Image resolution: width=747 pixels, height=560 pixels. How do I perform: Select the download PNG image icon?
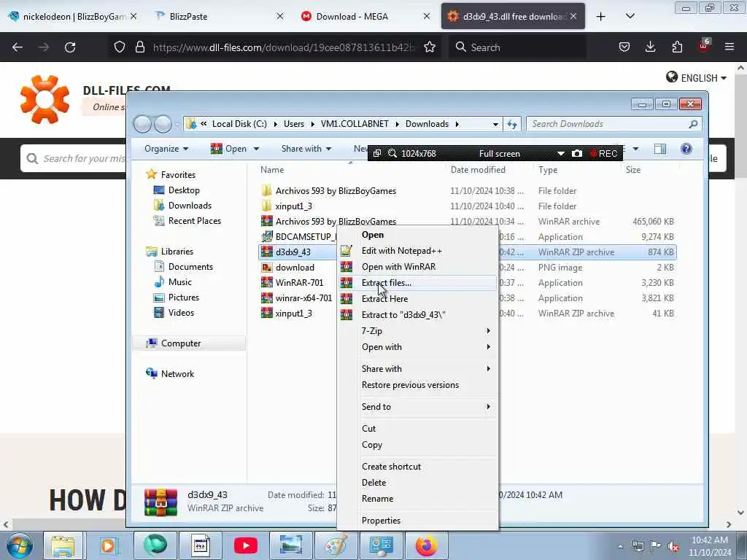point(267,268)
